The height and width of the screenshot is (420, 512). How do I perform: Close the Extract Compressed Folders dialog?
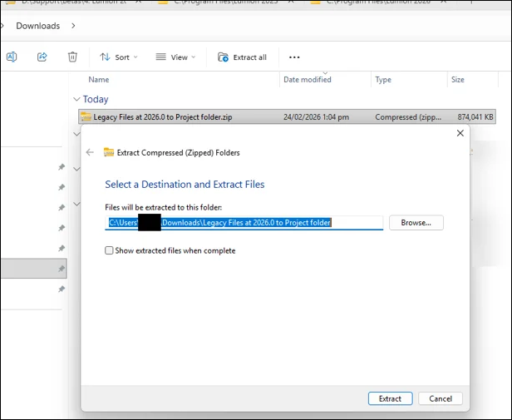click(460, 133)
